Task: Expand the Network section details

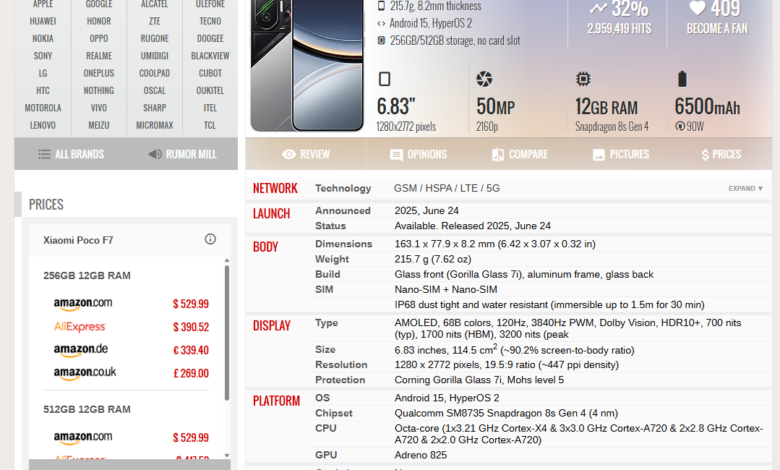Action: coord(745,189)
